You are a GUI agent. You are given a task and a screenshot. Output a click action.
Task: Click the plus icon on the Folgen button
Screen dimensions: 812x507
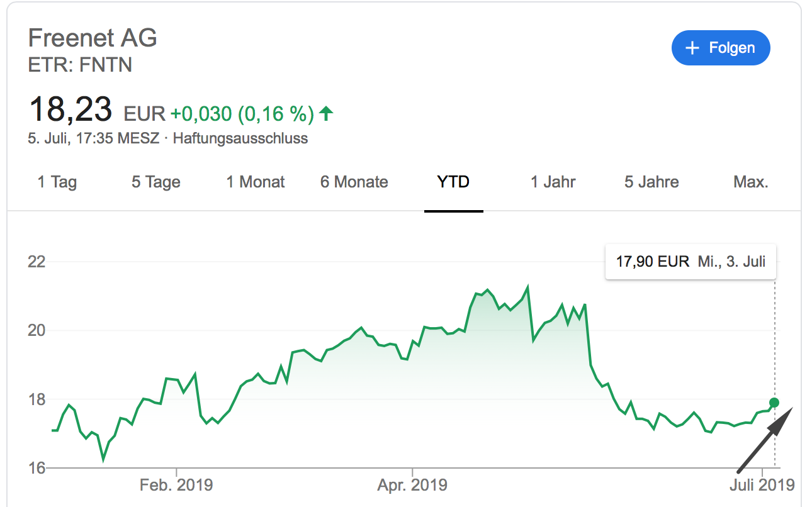692,48
